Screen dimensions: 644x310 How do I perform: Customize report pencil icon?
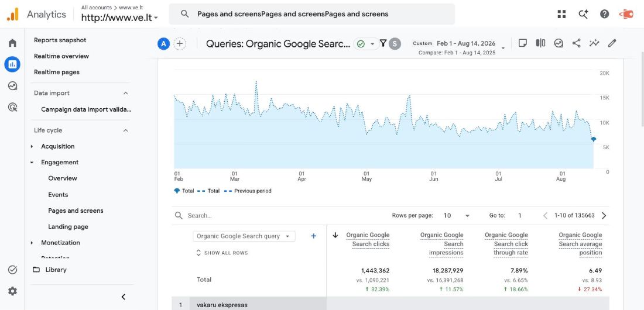click(612, 43)
